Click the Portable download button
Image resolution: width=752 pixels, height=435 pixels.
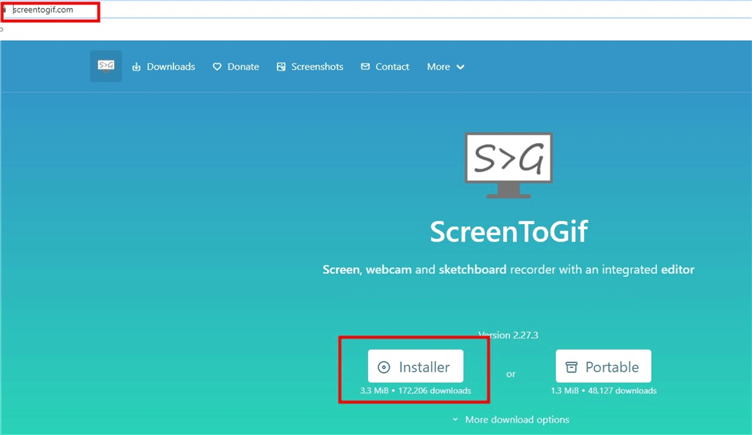pyautogui.click(x=603, y=366)
